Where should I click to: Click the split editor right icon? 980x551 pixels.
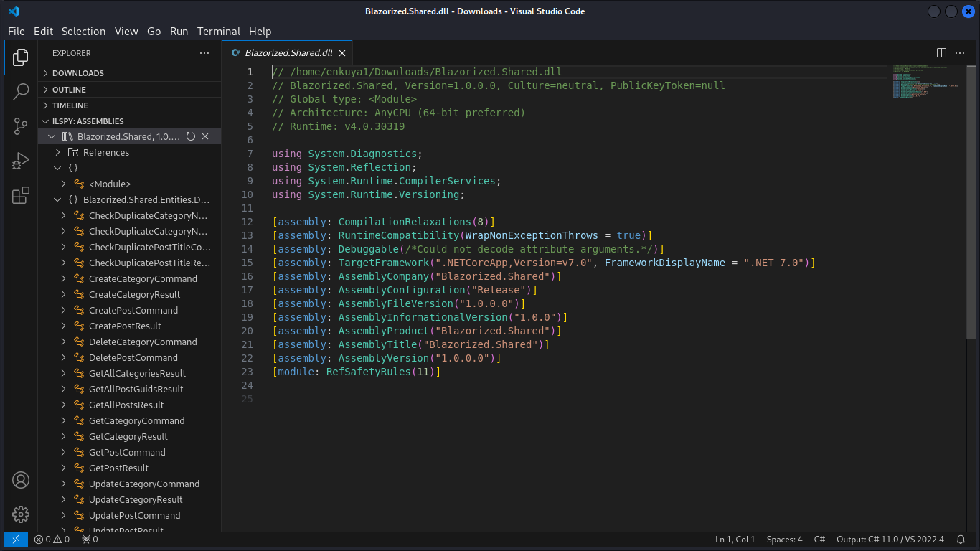coord(941,52)
